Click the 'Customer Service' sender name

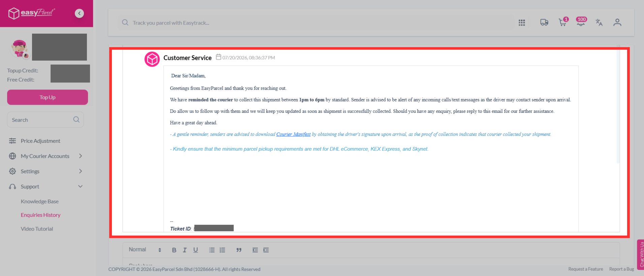(x=187, y=58)
